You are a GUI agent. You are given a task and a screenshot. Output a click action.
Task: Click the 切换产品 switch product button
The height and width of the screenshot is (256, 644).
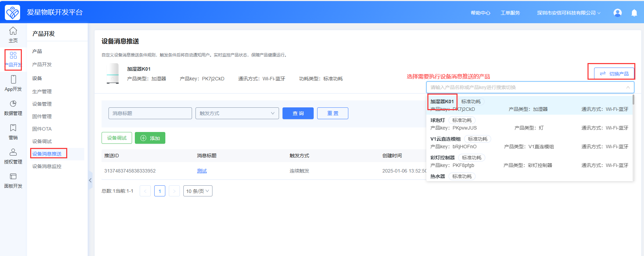(614, 73)
